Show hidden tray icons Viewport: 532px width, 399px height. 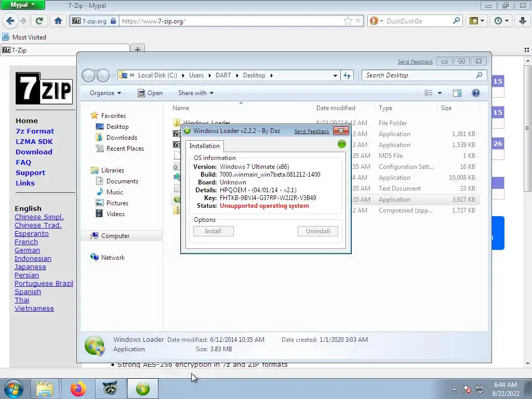pyautogui.click(x=454, y=389)
